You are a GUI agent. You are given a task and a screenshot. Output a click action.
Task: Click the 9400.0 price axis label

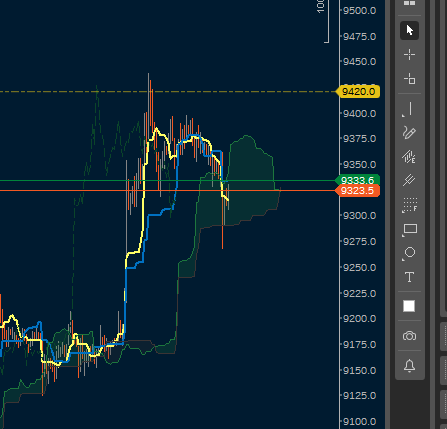click(x=359, y=114)
